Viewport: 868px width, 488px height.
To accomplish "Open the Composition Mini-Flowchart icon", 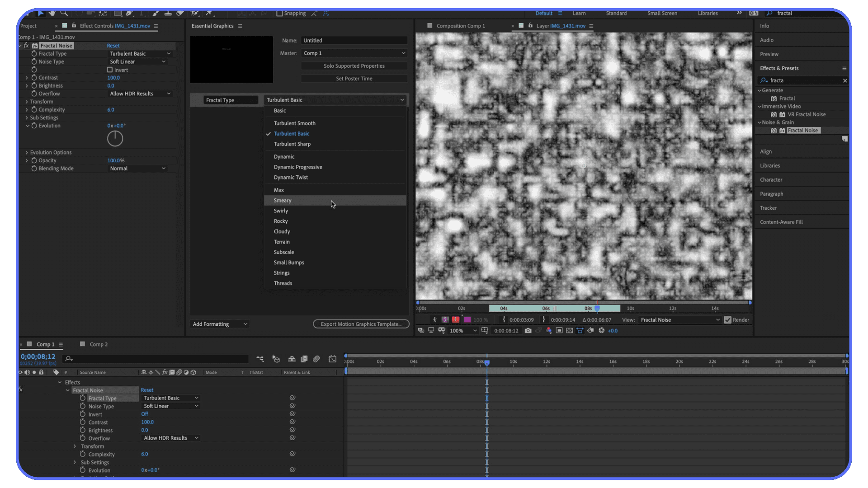I will (260, 359).
